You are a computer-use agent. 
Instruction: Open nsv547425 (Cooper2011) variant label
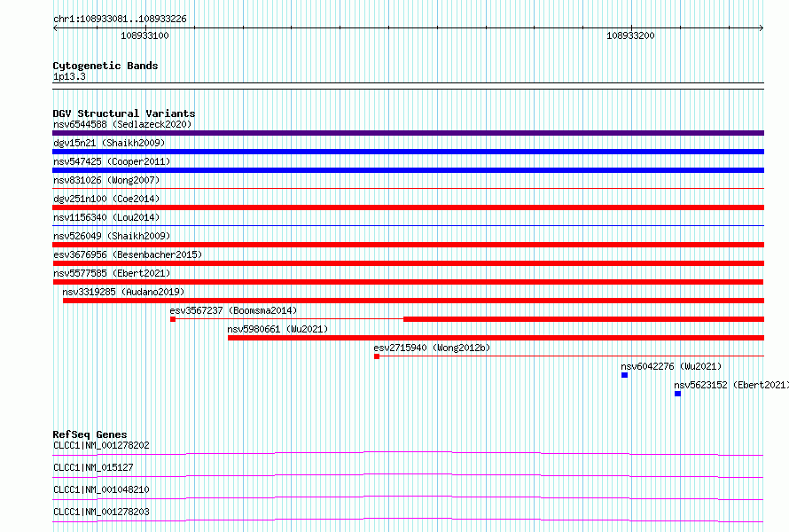click(112, 161)
